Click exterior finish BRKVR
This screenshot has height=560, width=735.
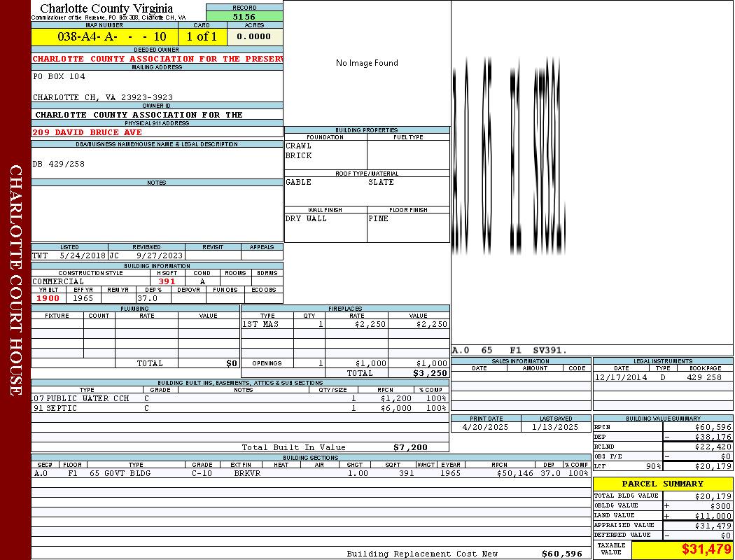[x=247, y=473]
